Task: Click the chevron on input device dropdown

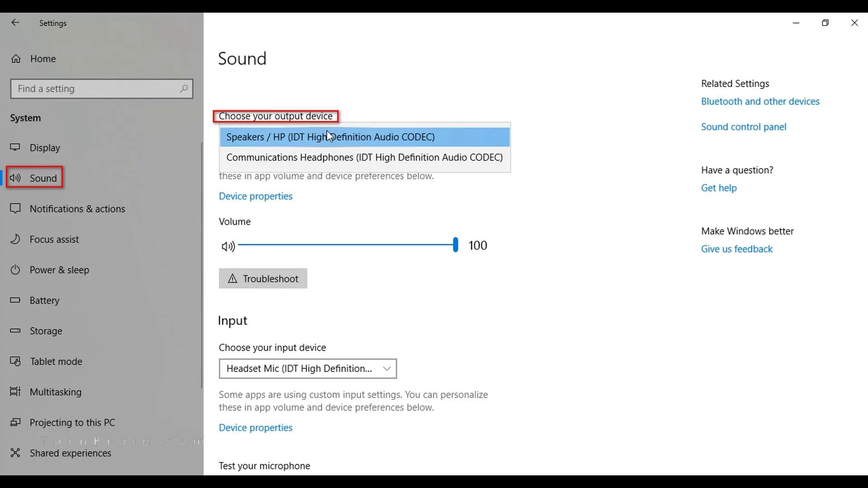Action: [x=387, y=369]
